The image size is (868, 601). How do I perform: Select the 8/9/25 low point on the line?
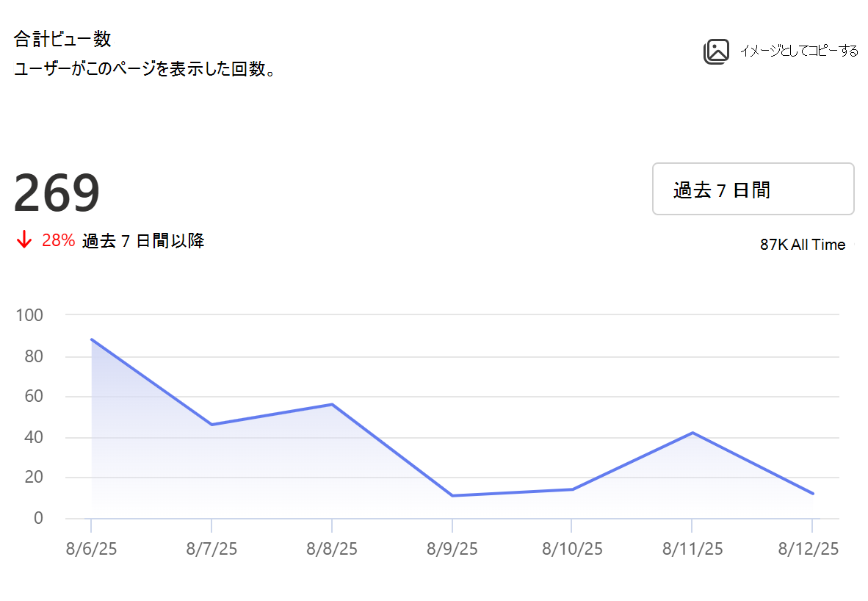(x=452, y=495)
